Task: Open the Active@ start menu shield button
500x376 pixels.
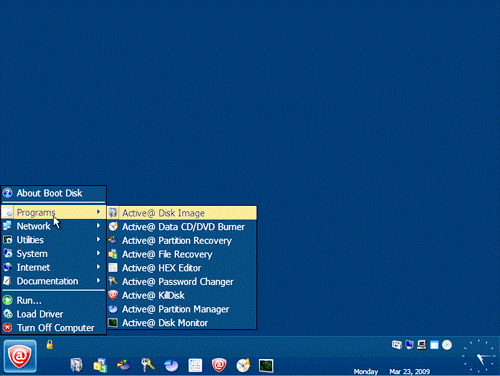Action: (20, 356)
